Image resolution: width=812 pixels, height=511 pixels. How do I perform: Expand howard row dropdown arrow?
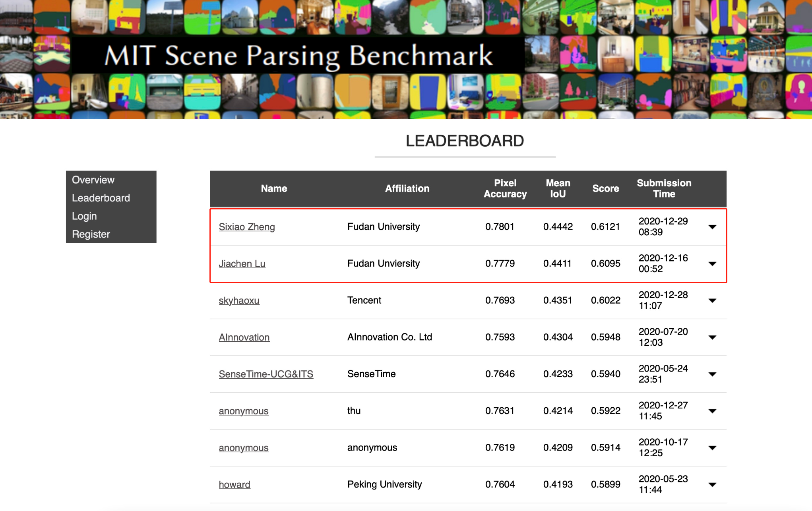[712, 485]
